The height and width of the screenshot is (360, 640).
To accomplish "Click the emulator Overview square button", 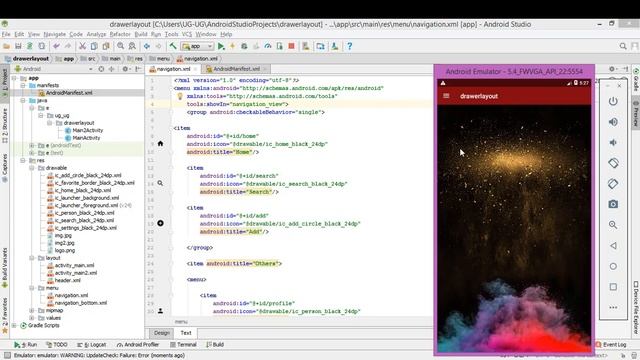I will (x=613, y=287).
